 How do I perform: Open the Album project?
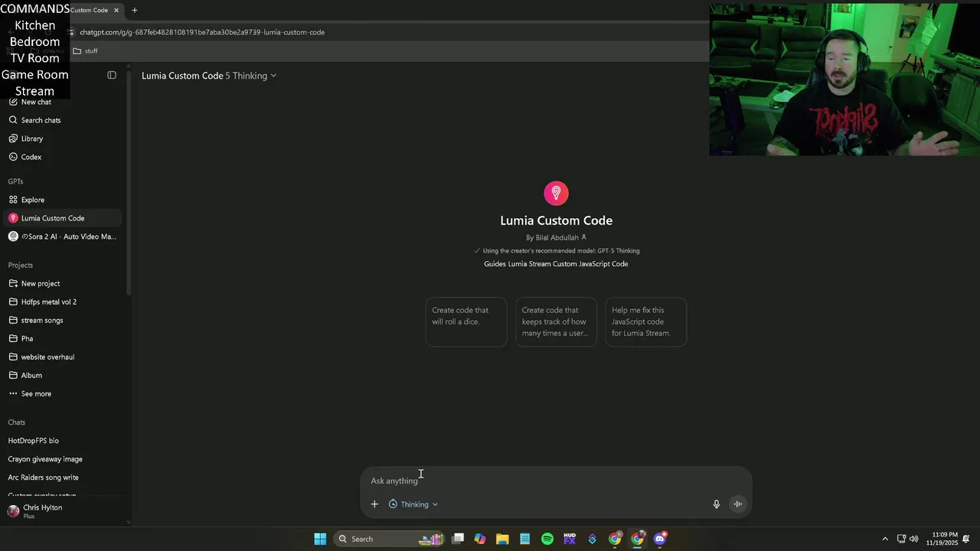click(31, 375)
